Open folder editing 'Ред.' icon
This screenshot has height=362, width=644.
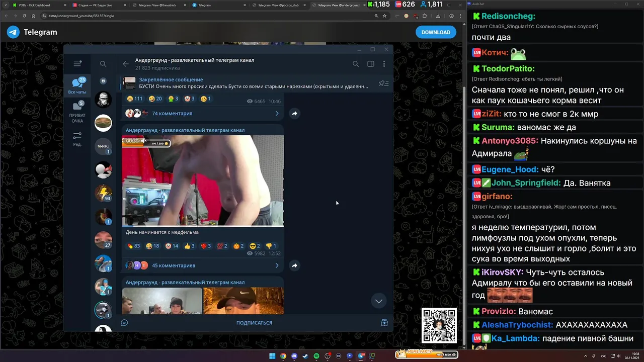pyautogui.click(x=77, y=139)
